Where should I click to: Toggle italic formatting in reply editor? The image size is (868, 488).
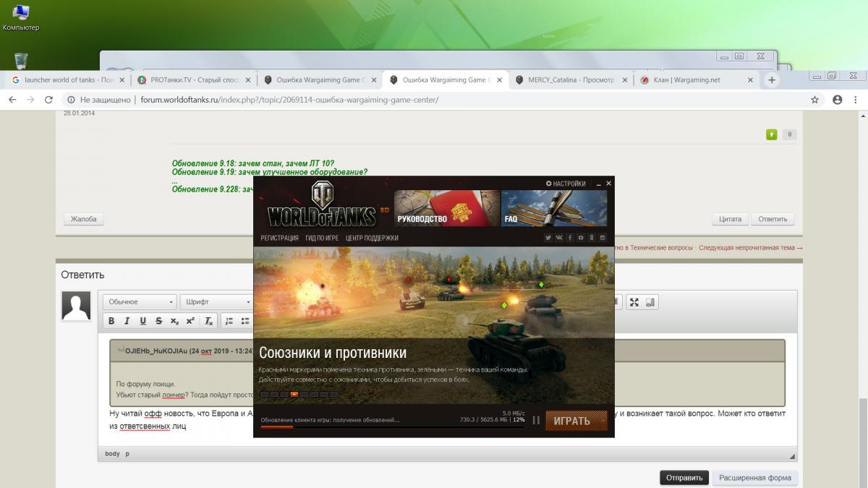click(127, 321)
